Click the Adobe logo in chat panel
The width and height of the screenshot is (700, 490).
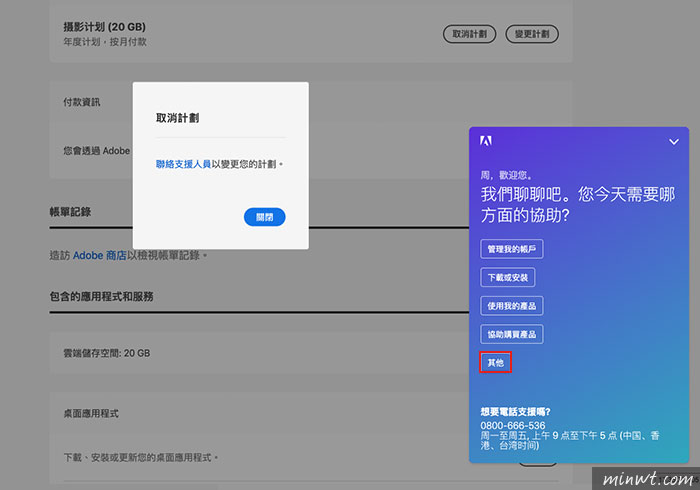click(486, 141)
